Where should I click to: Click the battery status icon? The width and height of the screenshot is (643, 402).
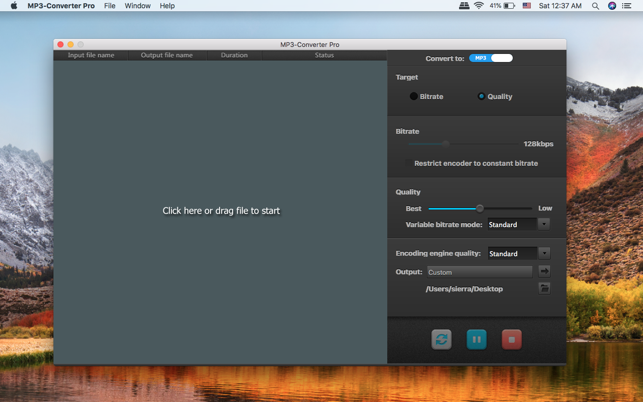tap(509, 6)
